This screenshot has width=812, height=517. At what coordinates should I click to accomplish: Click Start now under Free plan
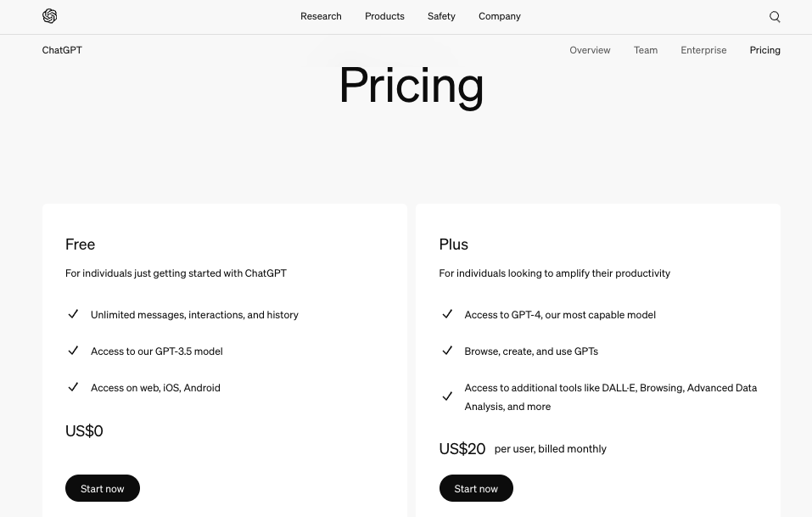click(103, 488)
